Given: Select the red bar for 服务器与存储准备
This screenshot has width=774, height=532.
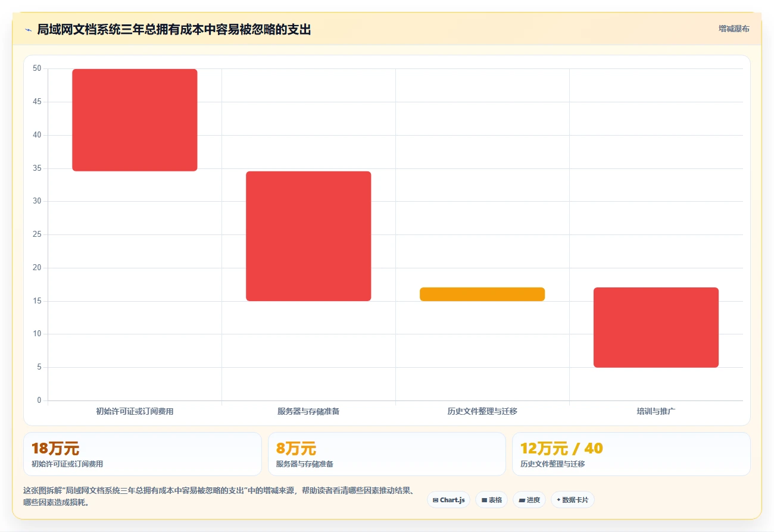Looking at the screenshot, I should (308, 236).
